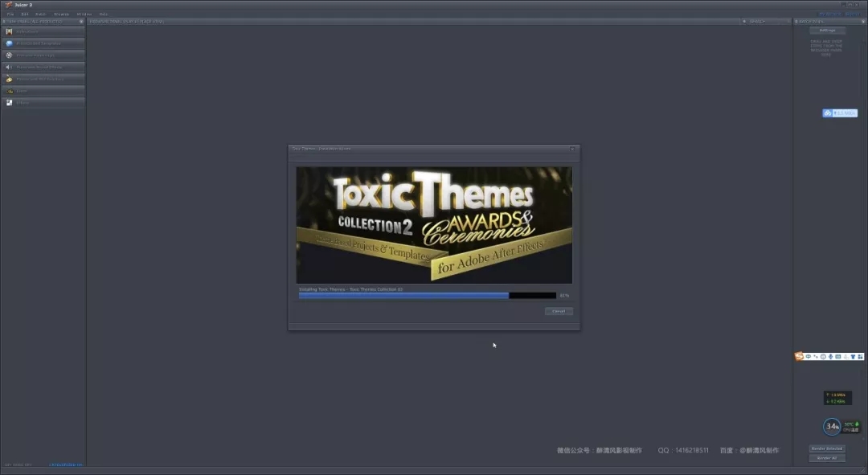Open the Search panel dropdown
Viewport: 868px width, 475px height.
tap(744, 22)
